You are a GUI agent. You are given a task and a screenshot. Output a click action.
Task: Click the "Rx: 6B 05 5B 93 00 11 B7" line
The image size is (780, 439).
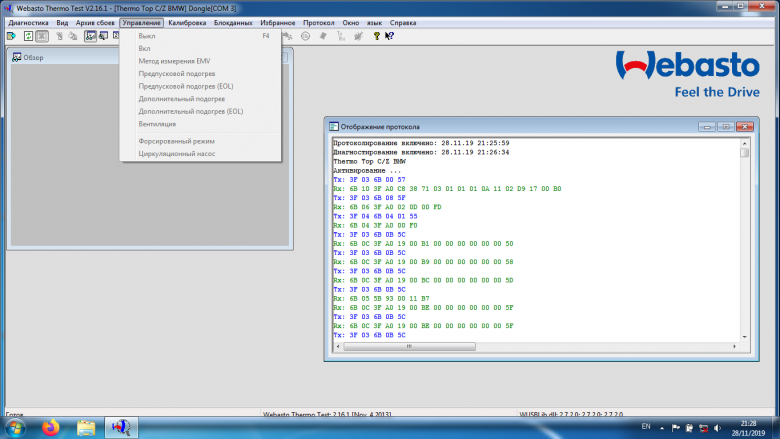[381, 299]
